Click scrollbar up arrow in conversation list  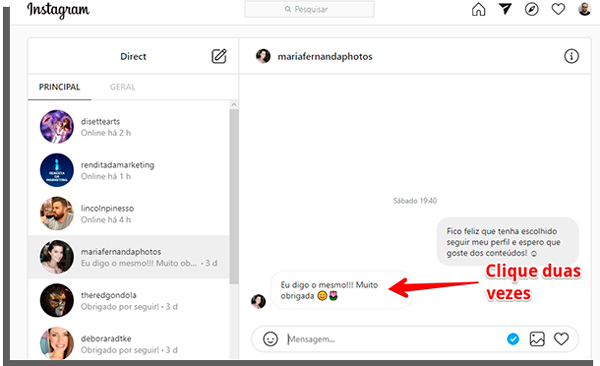(234, 105)
